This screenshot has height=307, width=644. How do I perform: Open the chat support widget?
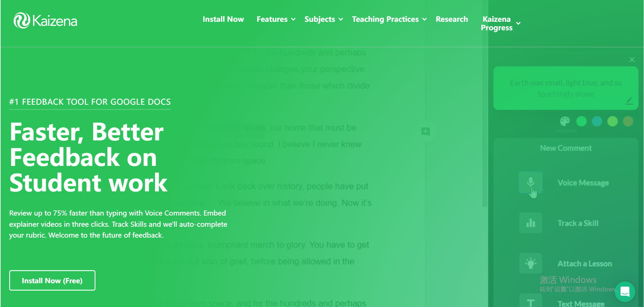click(x=625, y=292)
